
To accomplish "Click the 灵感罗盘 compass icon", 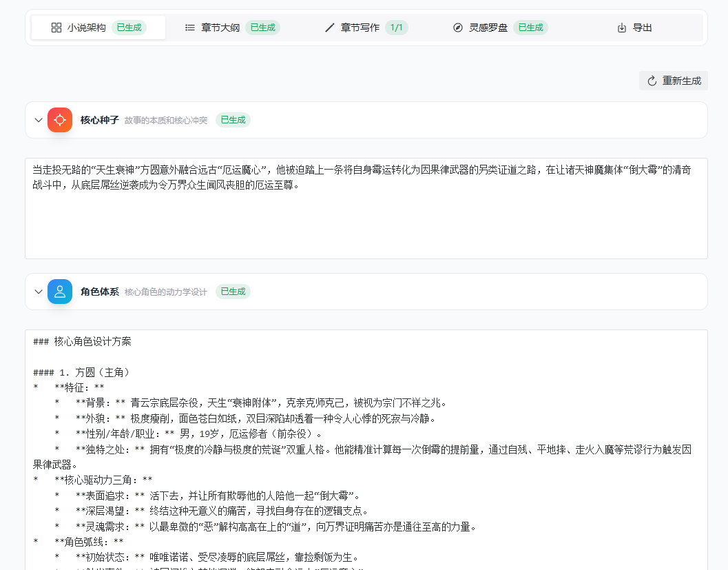I will pos(458,28).
